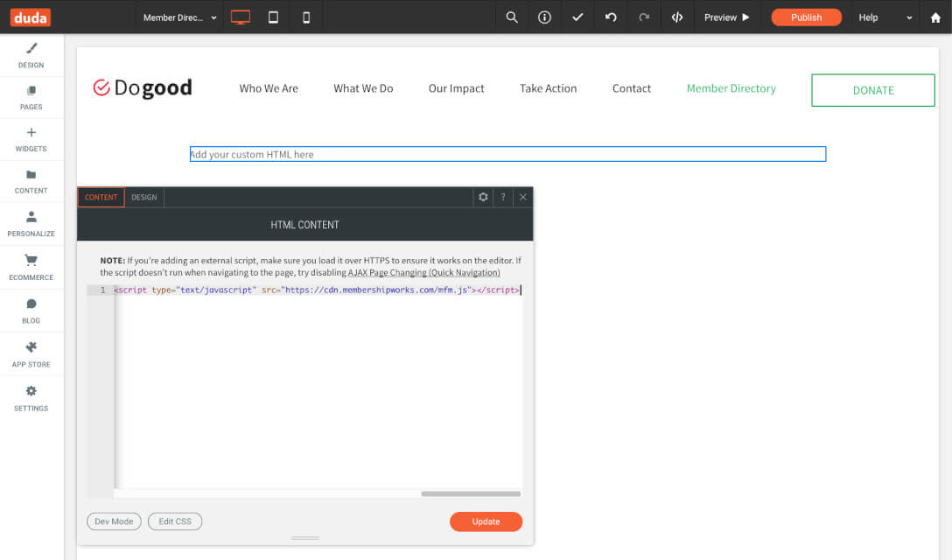Image resolution: width=952 pixels, height=560 pixels.
Task: Click the Edit CSS button
Action: [175, 521]
